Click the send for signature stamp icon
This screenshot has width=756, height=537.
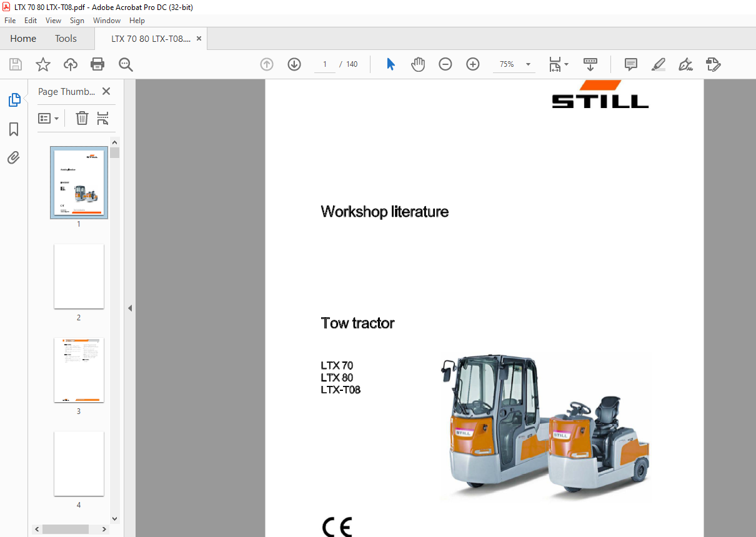tap(714, 64)
